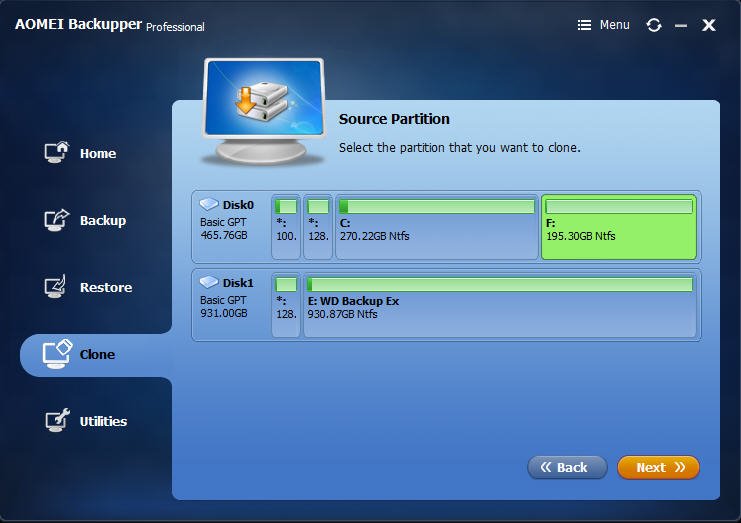Image resolution: width=741 pixels, height=523 pixels.
Task: Select Disk1's 128 MB partition
Action: point(286,306)
